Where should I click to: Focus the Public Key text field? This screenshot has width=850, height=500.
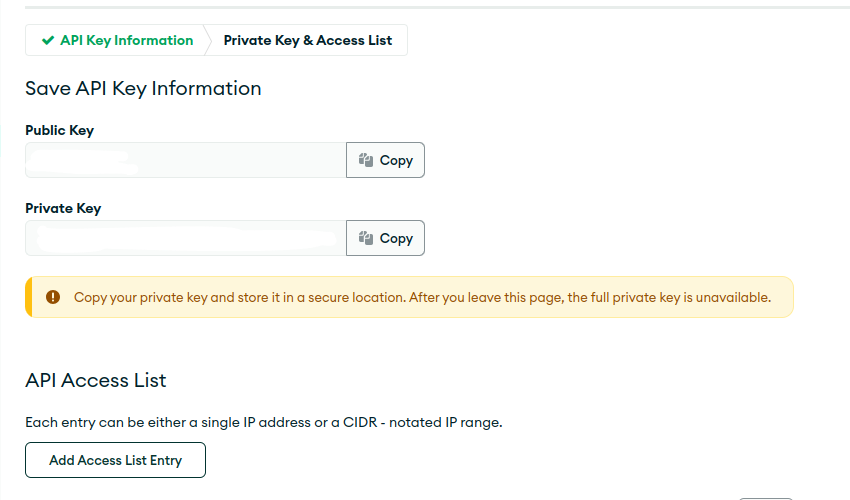pos(186,160)
